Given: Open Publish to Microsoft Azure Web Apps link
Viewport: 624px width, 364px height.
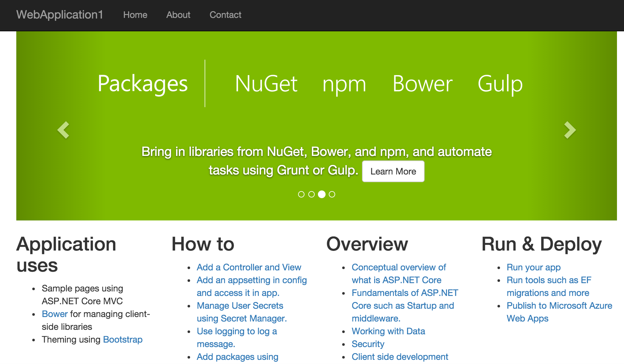Looking at the screenshot, I should click(x=559, y=312).
